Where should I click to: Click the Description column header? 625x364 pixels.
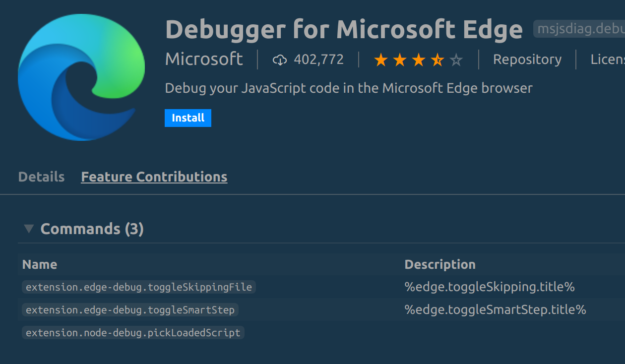click(440, 264)
